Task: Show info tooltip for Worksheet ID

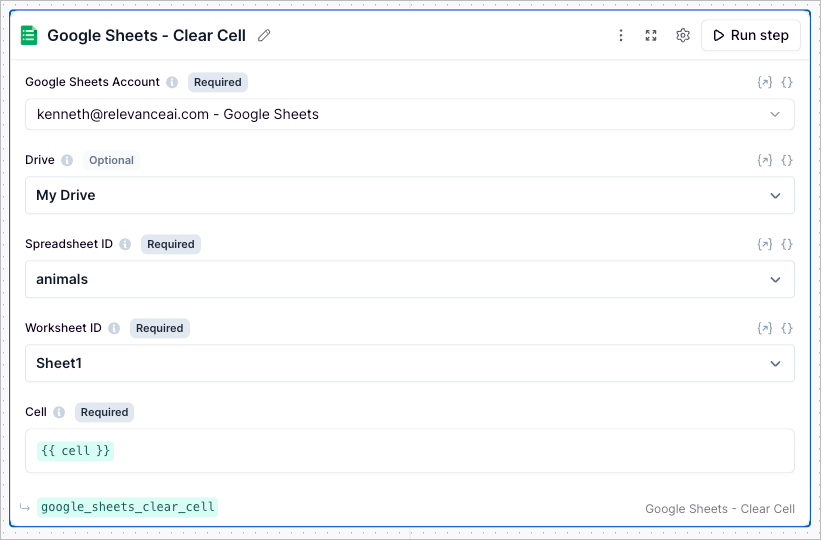Action: click(x=114, y=328)
